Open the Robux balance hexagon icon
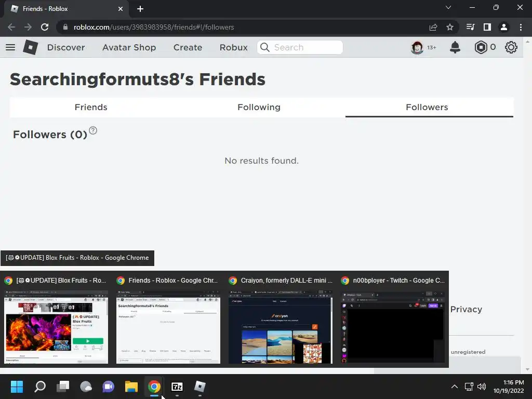Image resolution: width=532 pixels, height=399 pixels. pos(481,47)
